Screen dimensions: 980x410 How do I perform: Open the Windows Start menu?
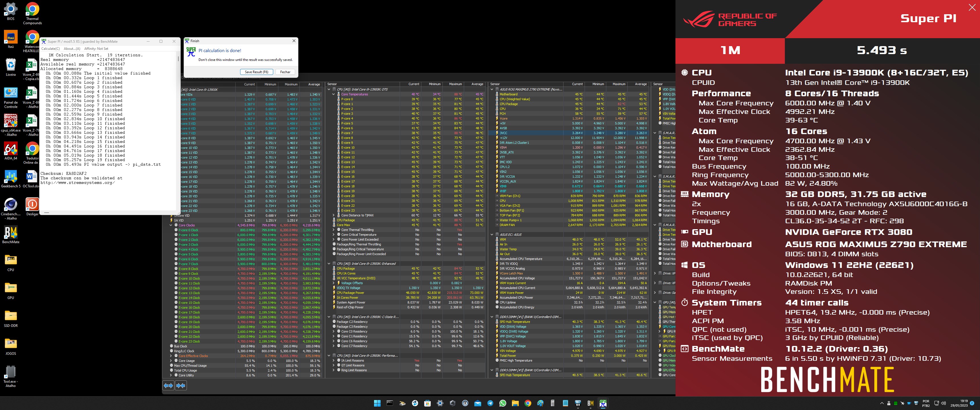coord(377,403)
